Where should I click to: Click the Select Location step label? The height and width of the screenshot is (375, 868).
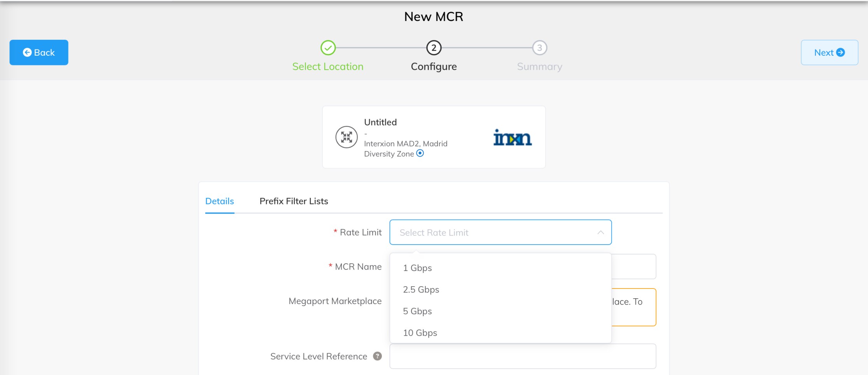pyautogui.click(x=328, y=67)
